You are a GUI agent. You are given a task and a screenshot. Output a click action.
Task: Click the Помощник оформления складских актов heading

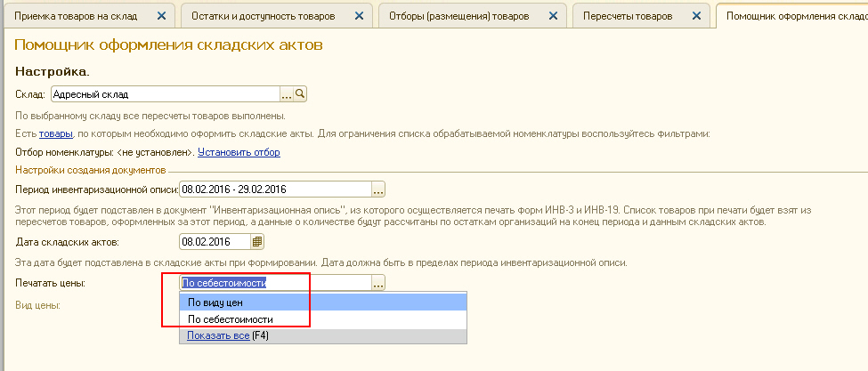click(x=168, y=44)
